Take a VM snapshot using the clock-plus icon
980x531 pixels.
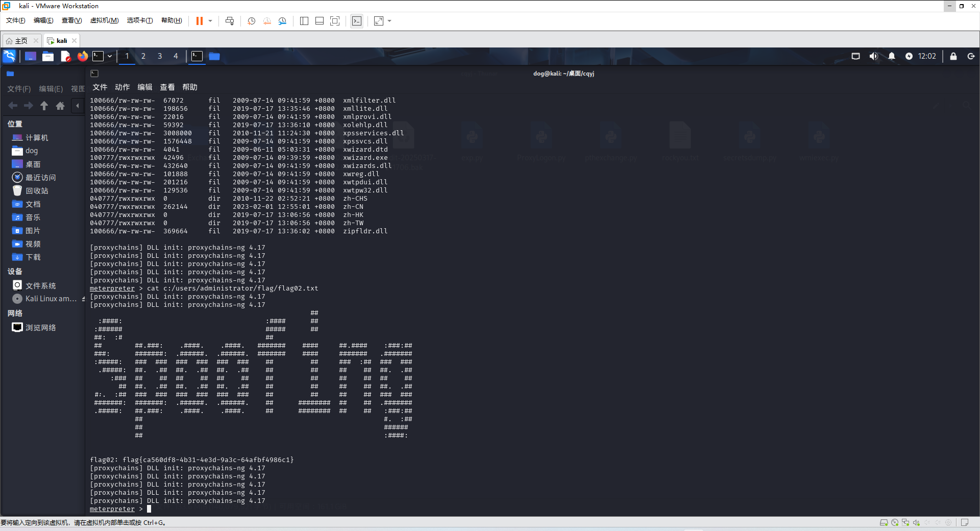[x=251, y=21]
